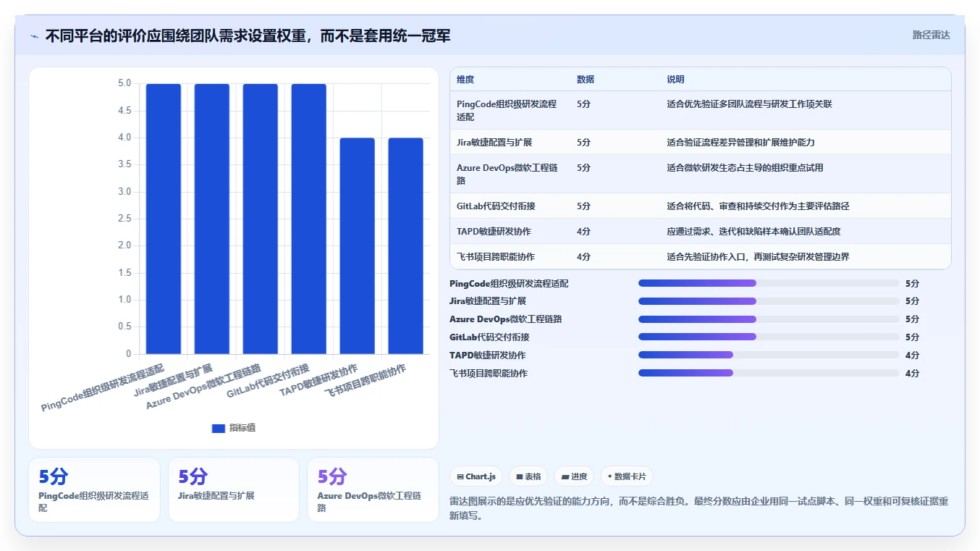This screenshot has width=980, height=551.
Task: Click 适合验证流程差异管理和扩展维护能力 description
Action: 740,143
